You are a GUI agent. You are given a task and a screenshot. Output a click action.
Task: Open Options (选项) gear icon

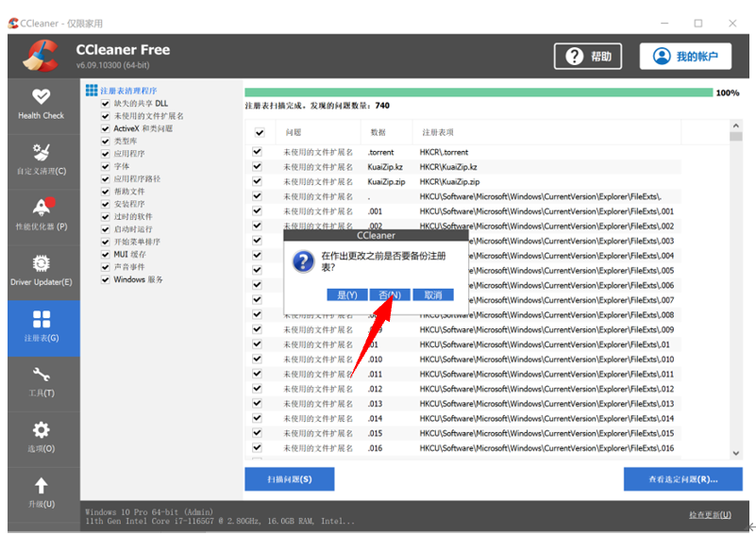41,430
